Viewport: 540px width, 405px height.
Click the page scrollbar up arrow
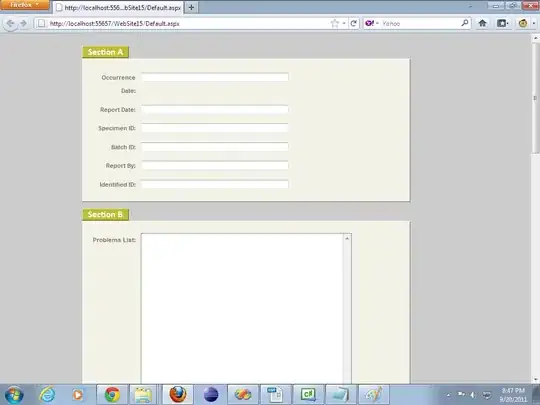coord(536,38)
